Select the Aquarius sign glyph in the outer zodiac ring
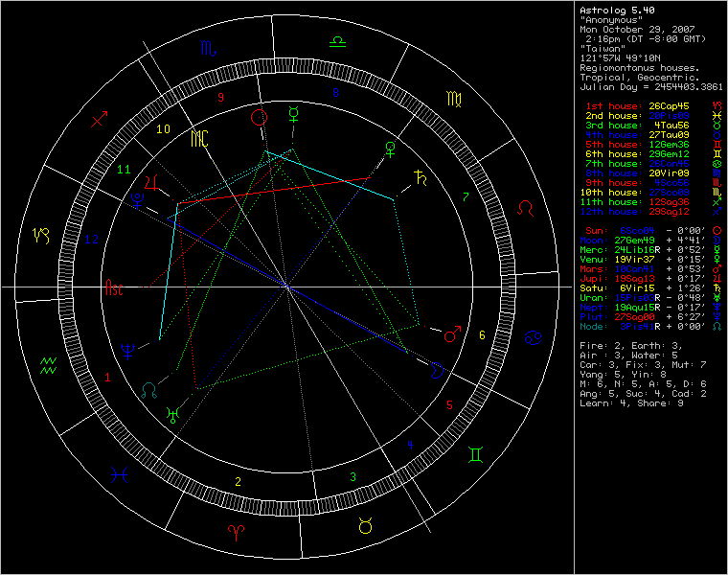The image size is (728, 575). pyautogui.click(x=48, y=365)
